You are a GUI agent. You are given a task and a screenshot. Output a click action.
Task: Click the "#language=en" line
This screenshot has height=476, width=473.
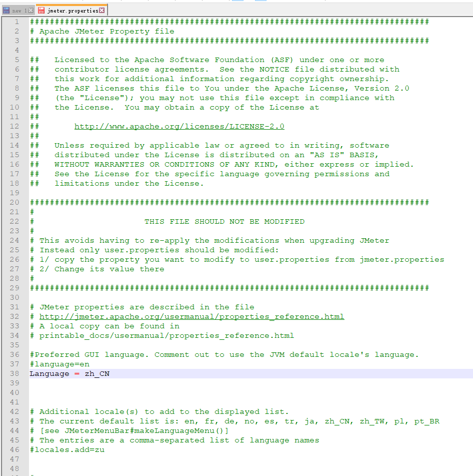[59, 364]
